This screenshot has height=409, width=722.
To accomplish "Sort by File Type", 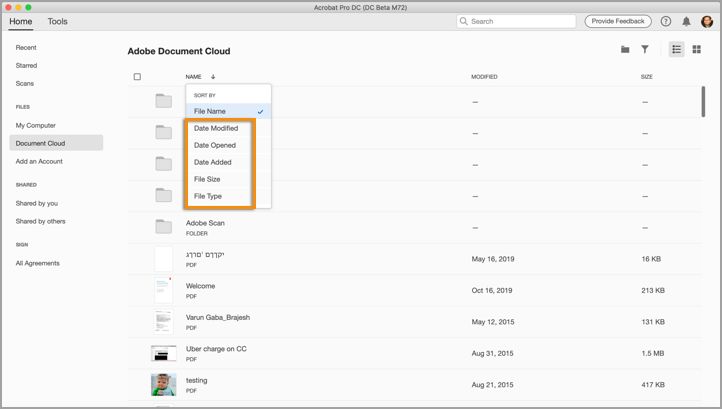I will pyautogui.click(x=208, y=196).
